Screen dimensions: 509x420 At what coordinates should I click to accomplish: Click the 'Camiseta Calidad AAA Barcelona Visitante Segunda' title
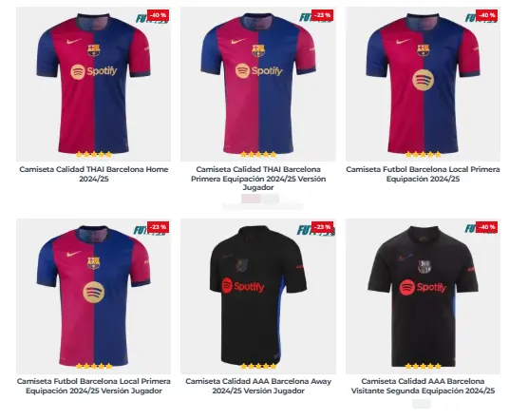[x=423, y=386]
